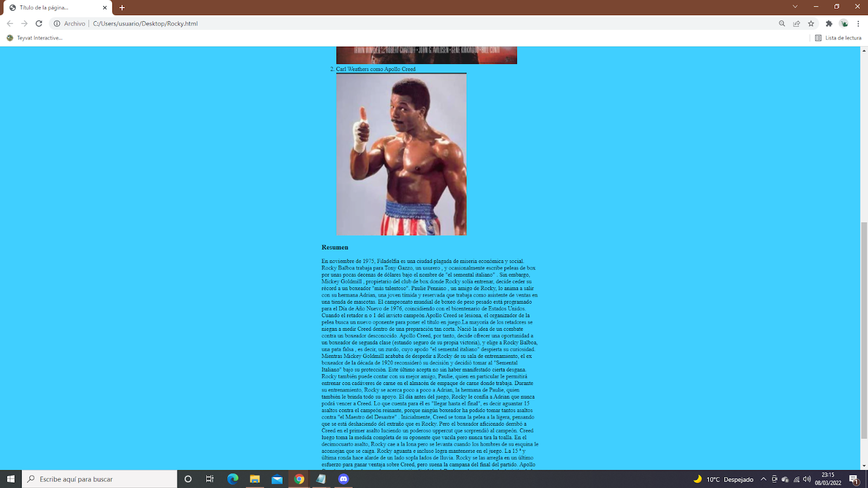This screenshot has width=868, height=488.
Task: Click the 'Resumen' heading
Action: point(335,247)
